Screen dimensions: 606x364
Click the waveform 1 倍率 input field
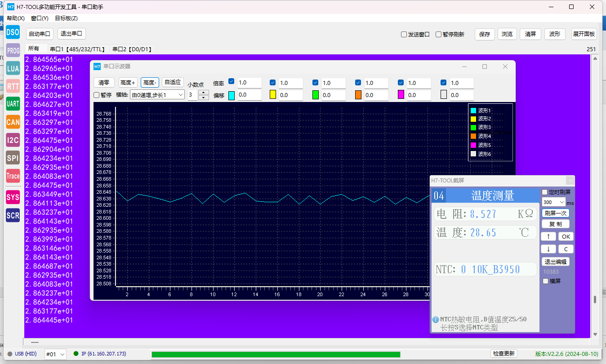(250, 83)
